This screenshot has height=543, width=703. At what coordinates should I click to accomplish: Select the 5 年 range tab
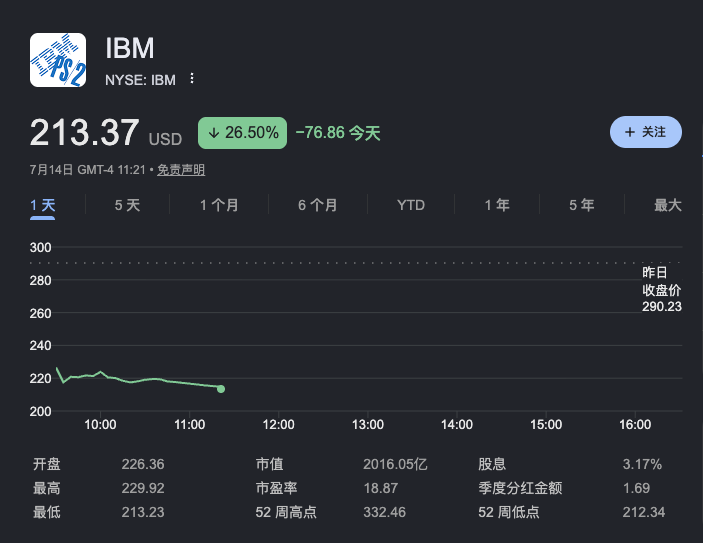[581, 205]
